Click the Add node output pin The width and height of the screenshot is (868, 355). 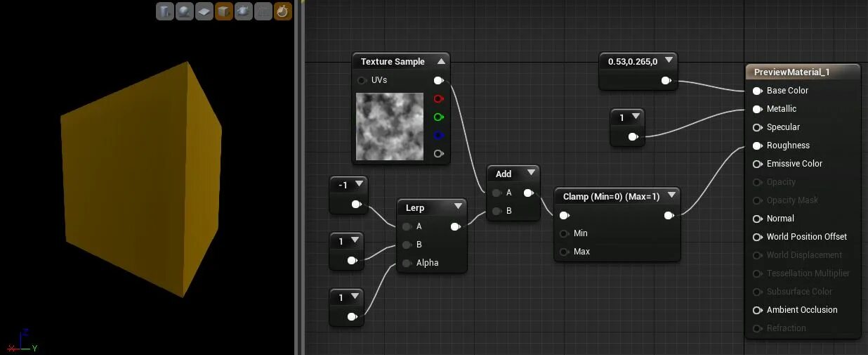(529, 193)
